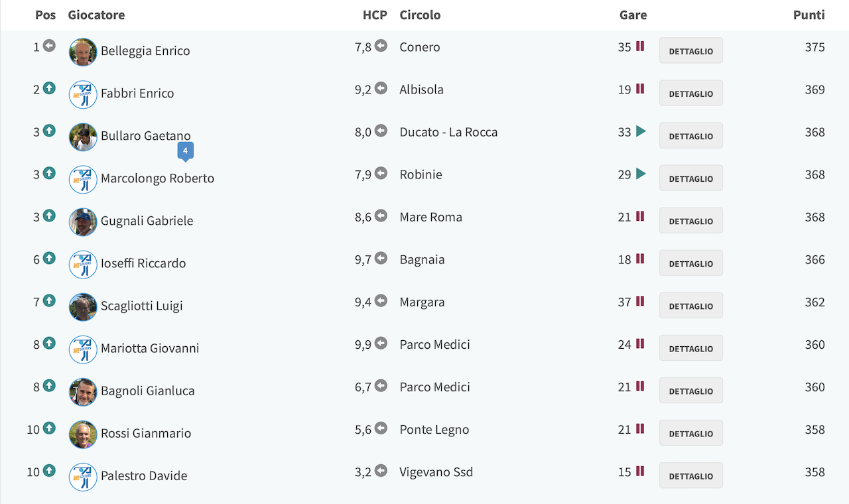Click the gray arrow icon next to HCP 9,9
Viewport: 849px width, 504px height.
pyautogui.click(x=381, y=343)
